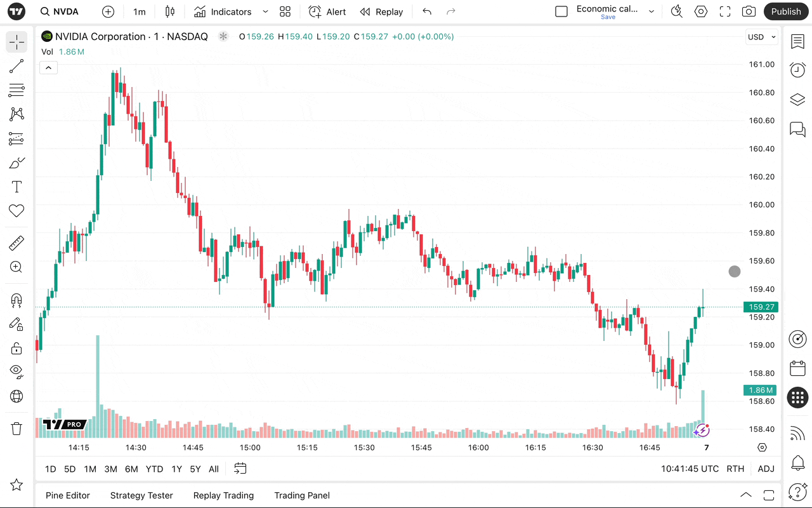
Task: Select the 1M time range
Action: (90, 469)
